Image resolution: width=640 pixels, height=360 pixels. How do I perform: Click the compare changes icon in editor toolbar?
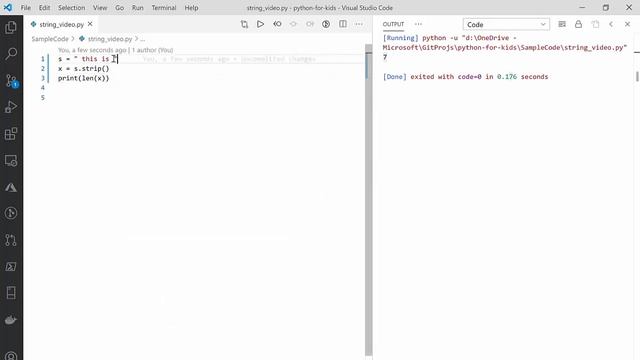(244, 24)
